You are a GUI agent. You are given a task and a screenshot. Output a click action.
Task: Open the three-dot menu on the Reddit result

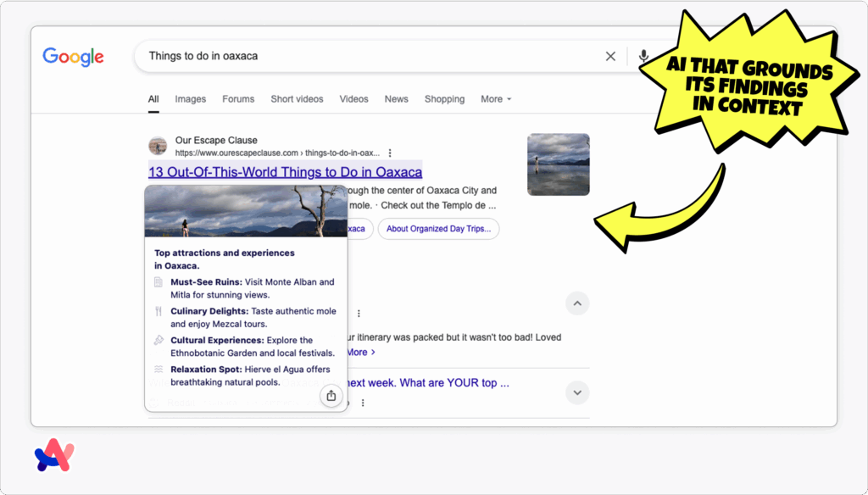coord(363,403)
